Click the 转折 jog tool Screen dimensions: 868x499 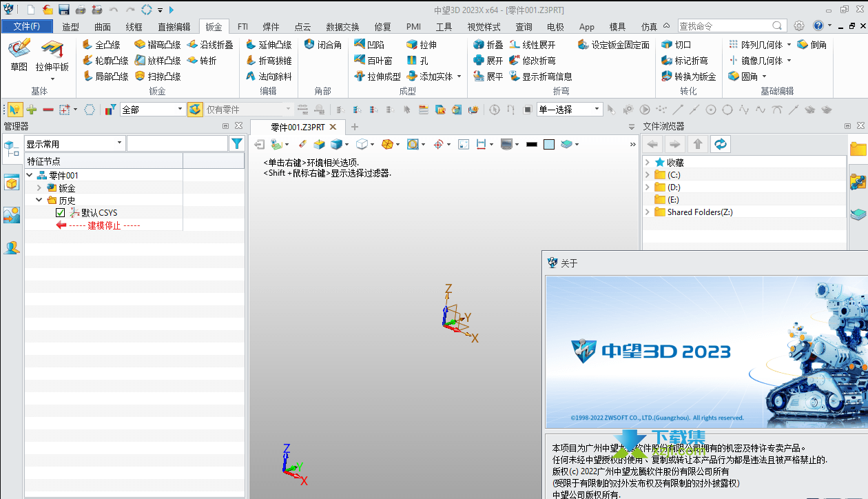point(202,61)
